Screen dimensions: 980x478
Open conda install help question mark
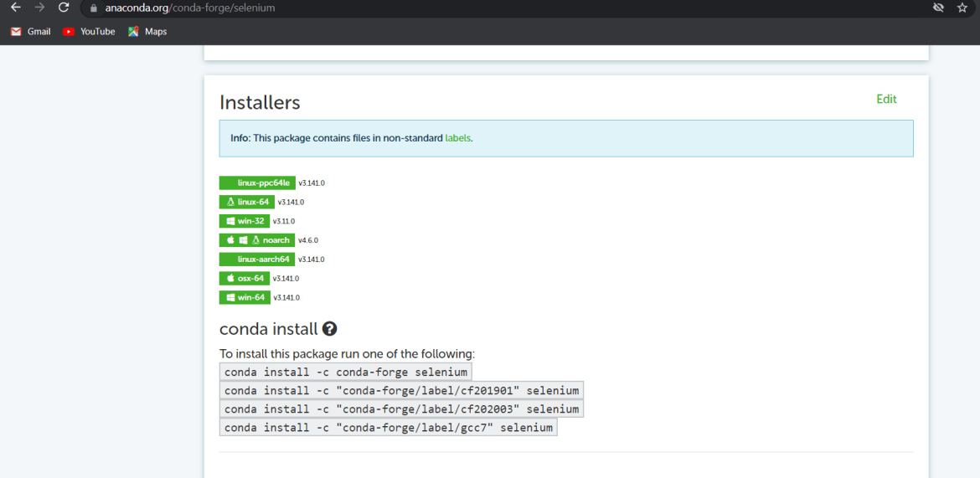tap(329, 329)
